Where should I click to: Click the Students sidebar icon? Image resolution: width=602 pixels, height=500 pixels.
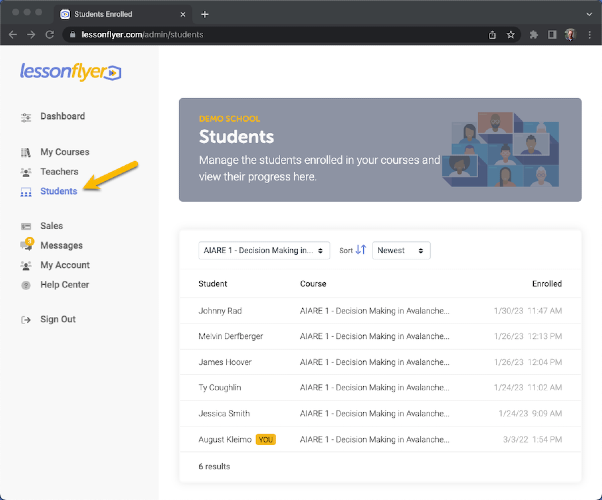pos(26,192)
